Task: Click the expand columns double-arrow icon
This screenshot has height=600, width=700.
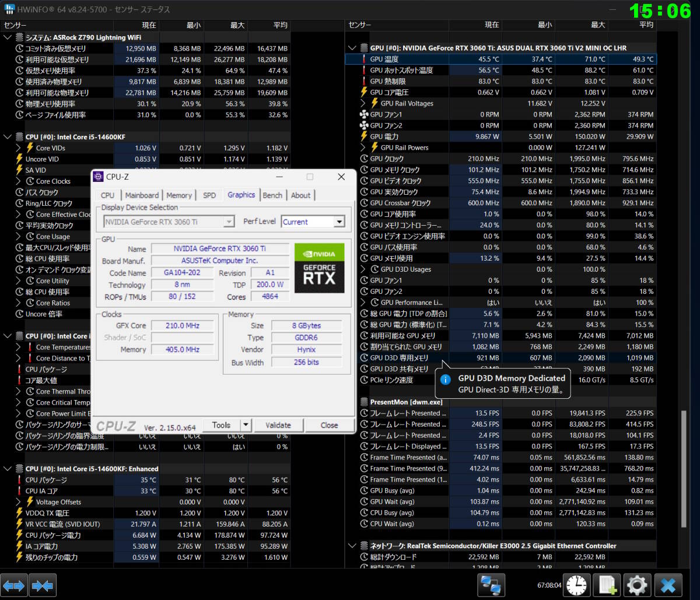Action: coord(14,585)
